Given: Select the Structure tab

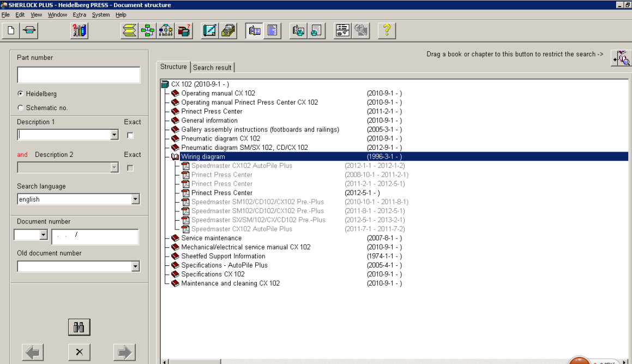Looking at the screenshot, I should (174, 67).
